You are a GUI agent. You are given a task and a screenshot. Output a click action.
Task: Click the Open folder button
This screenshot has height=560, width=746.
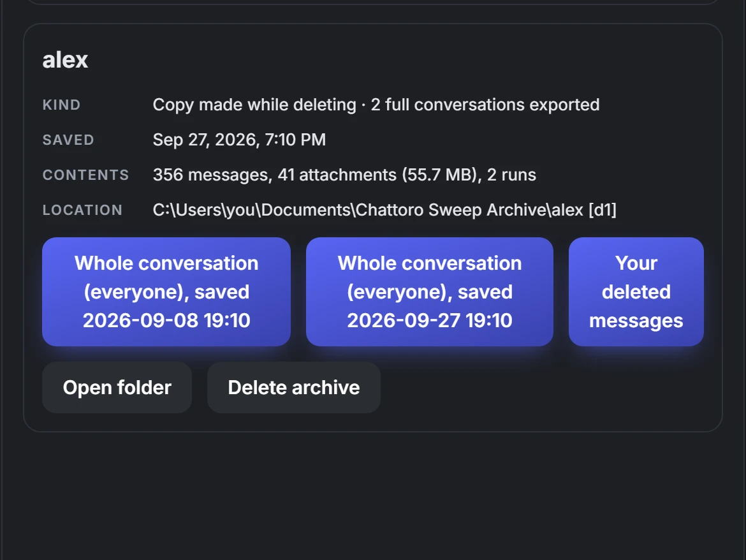pos(117,387)
